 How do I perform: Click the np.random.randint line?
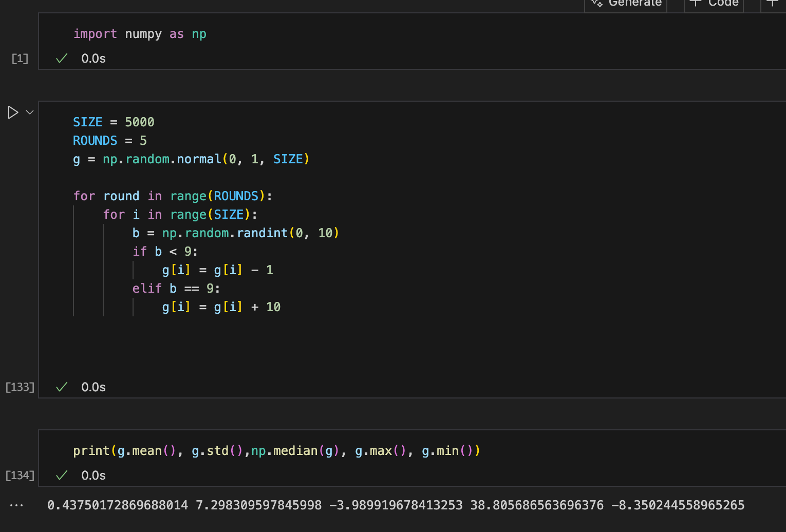pyautogui.click(x=236, y=233)
